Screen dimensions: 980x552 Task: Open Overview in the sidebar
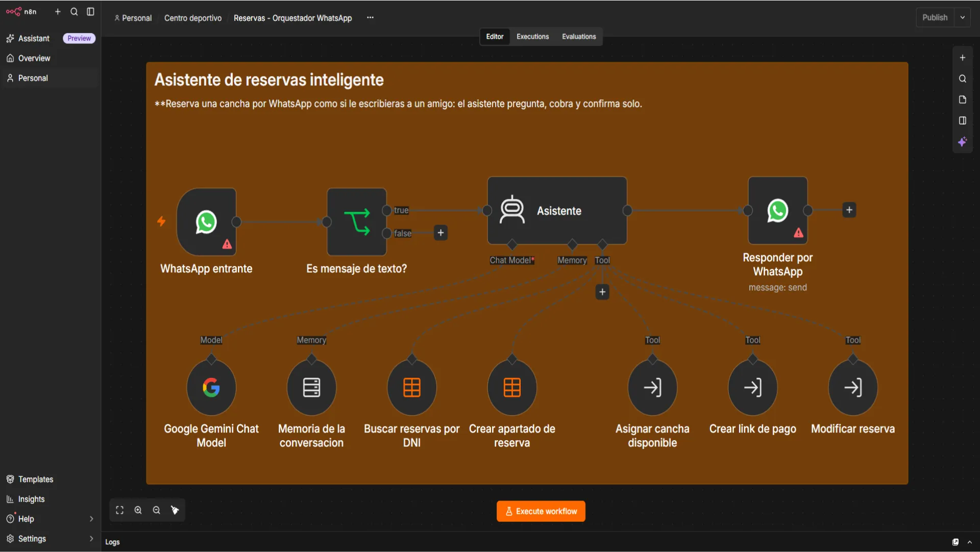point(50,58)
